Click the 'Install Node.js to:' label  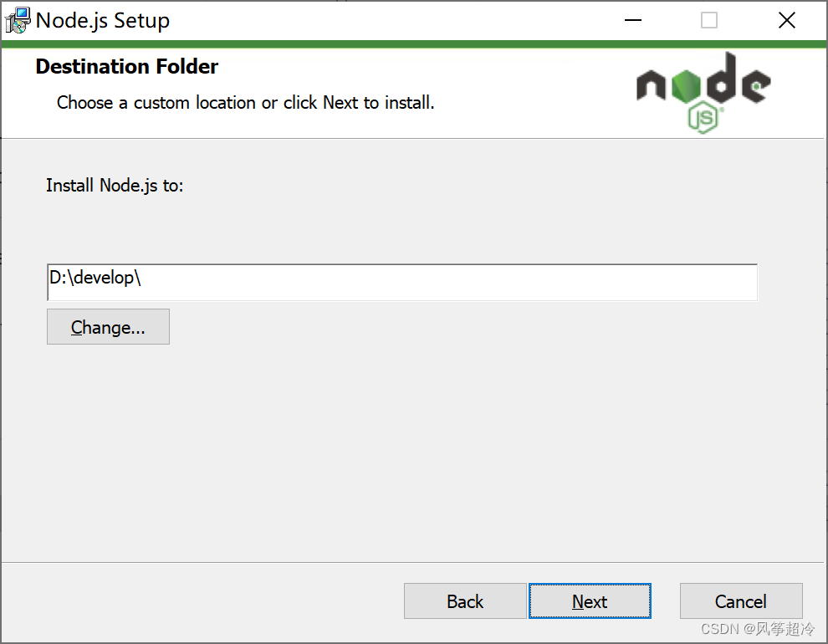[115, 186]
